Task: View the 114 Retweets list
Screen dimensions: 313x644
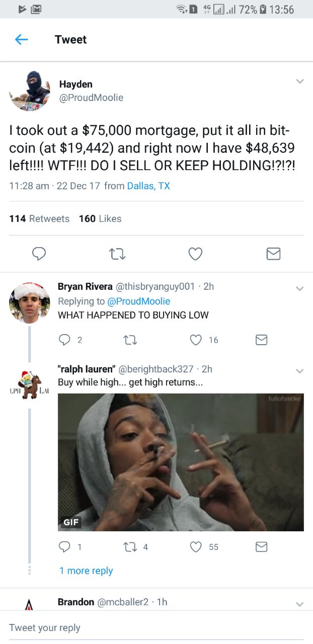Action: tap(39, 218)
